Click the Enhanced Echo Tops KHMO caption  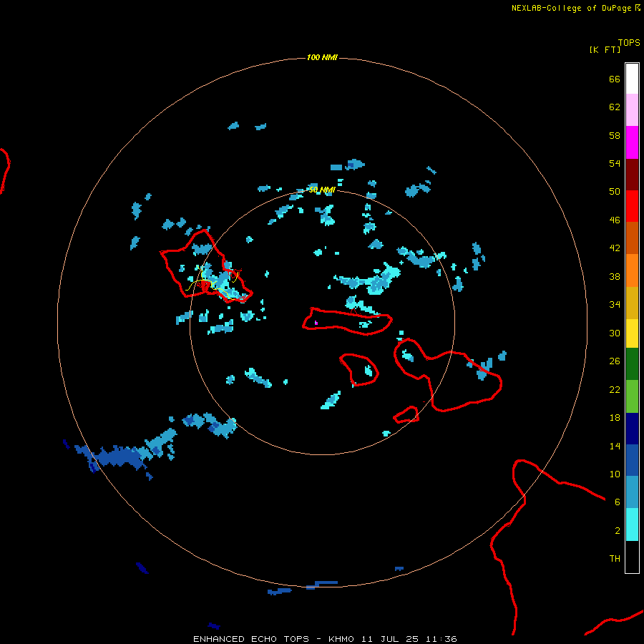(x=325, y=639)
